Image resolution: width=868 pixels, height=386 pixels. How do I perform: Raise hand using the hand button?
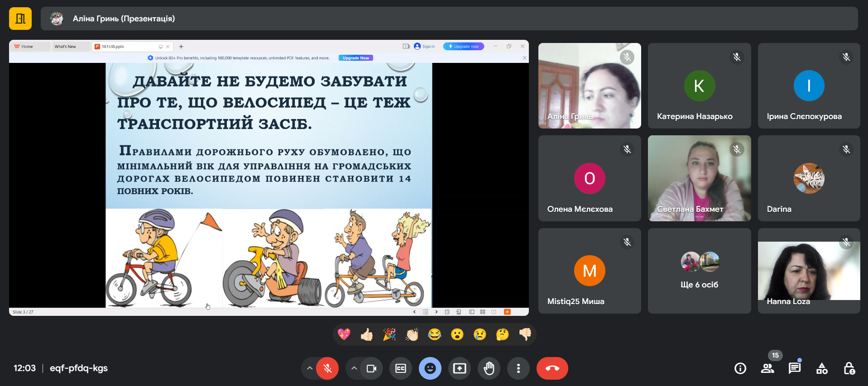click(x=489, y=368)
